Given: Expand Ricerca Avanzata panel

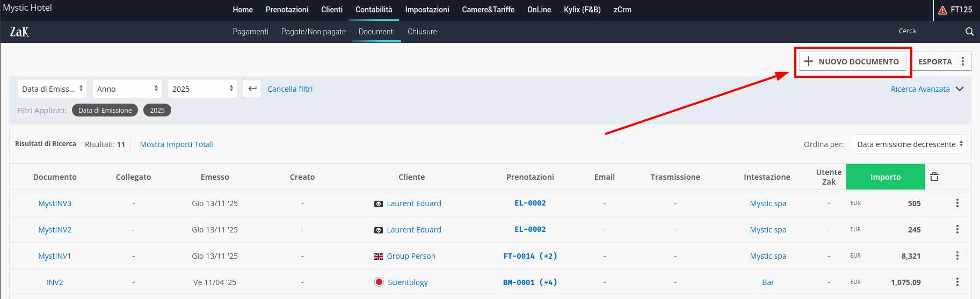Looking at the screenshot, I should click(x=927, y=89).
